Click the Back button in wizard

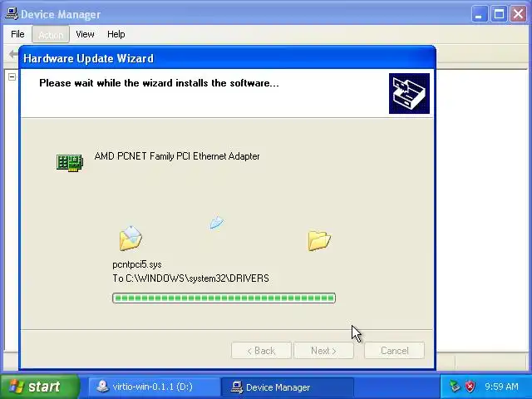(x=261, y=351)
